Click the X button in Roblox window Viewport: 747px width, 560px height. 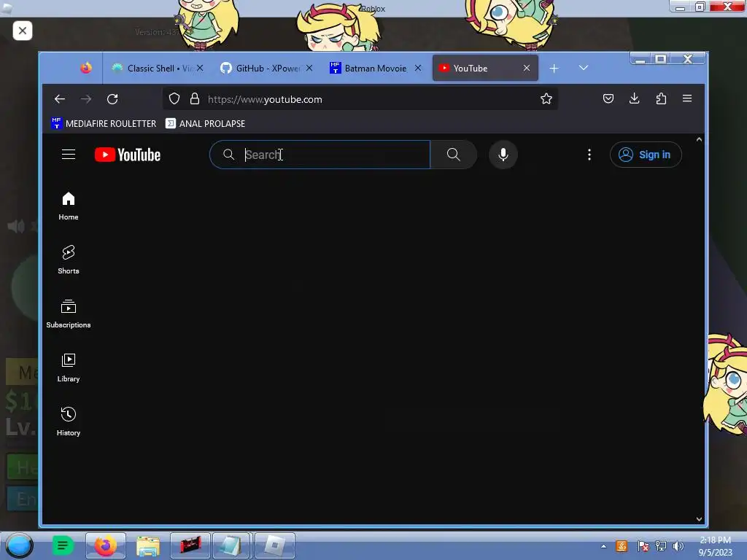coord(23,31)
